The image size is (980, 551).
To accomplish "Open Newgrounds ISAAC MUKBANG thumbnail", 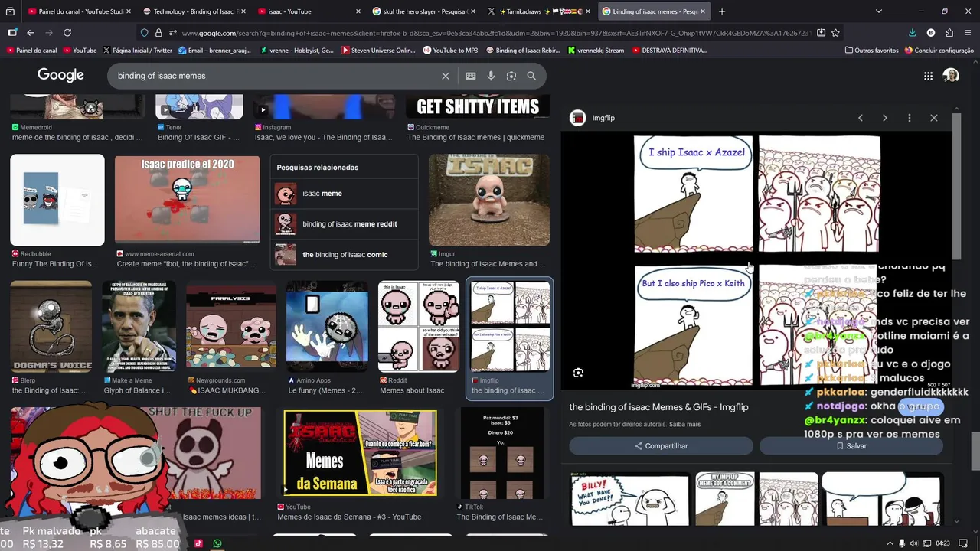I will pyautogui.click(x=231, y=326).
